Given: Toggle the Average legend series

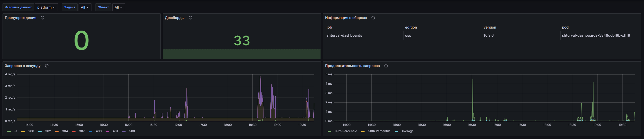Looking at the screenshot, I should (407, 131).
